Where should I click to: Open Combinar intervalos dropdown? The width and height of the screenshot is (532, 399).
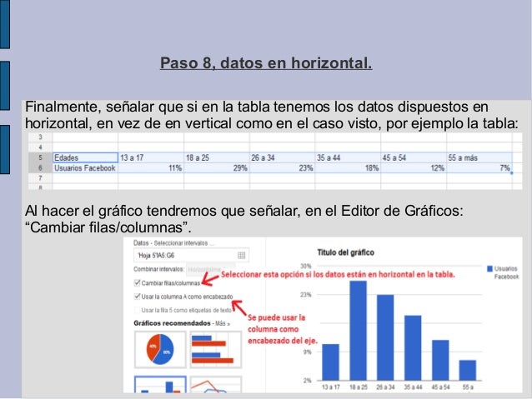coord(210,270)
